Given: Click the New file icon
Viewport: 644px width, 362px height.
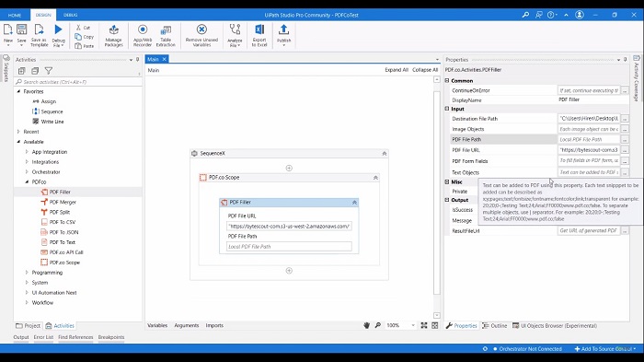Looking at the screenshot, I should pos(7,29).
